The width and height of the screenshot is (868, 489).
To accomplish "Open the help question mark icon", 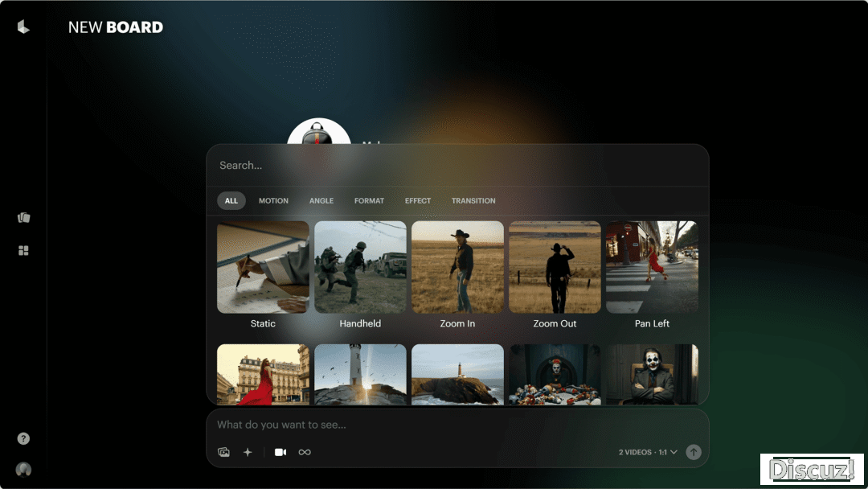I will pyautogui.click(x=23, y=439).
